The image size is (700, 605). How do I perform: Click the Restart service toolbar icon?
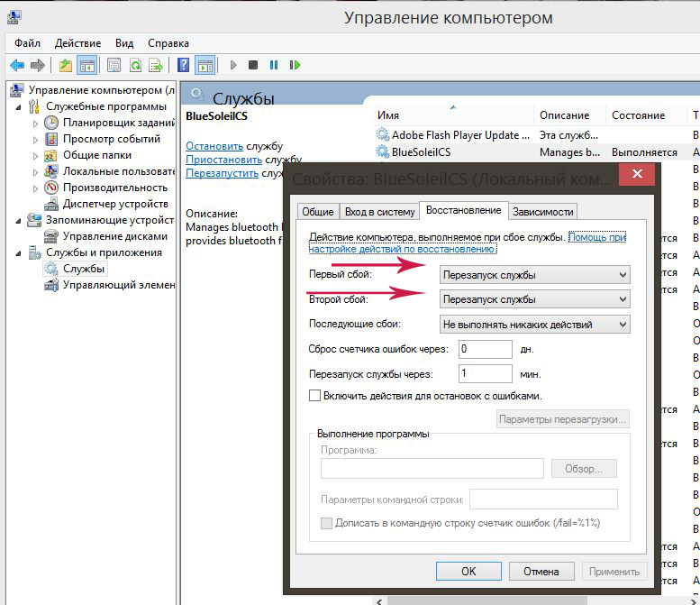(x=295, y=65)
